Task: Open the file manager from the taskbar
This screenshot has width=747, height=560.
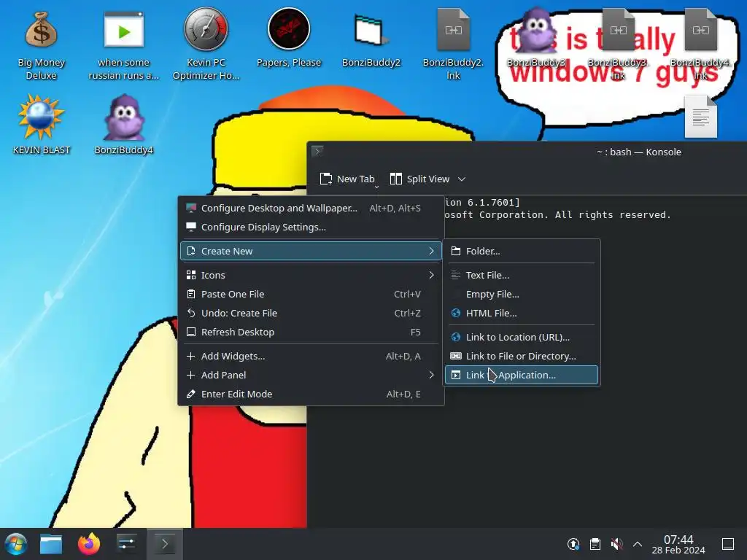Action: [x=51, y=544]
